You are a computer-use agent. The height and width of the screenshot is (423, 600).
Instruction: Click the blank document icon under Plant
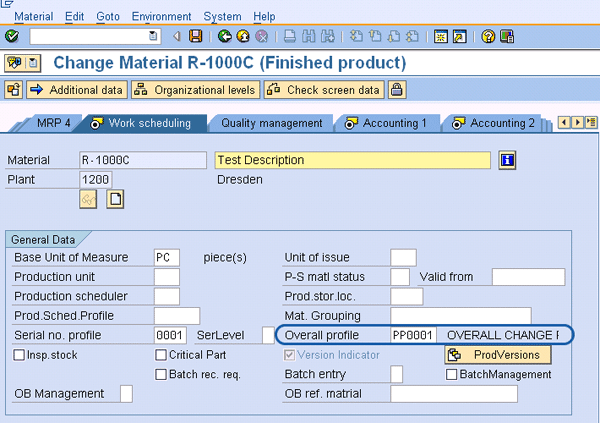coord(115,199)
